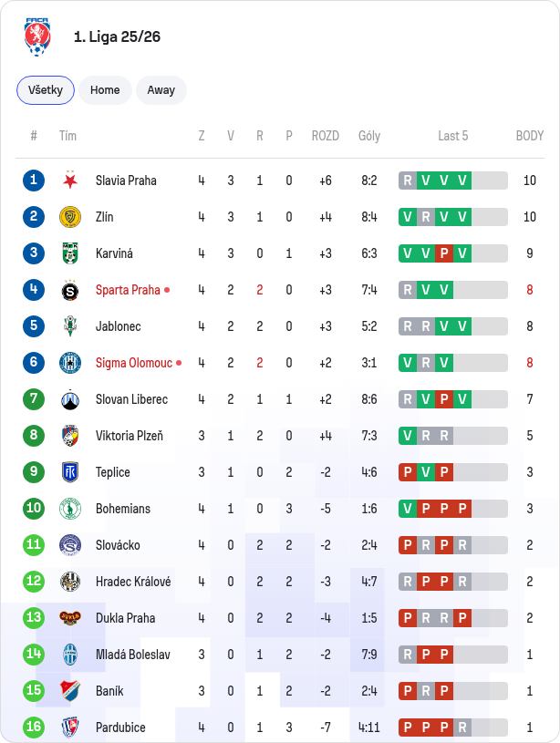Image resolution: width=560 pixels, height=743 pixels.
Task: Select the Všetky filter tab
Action: pos(46,90)
